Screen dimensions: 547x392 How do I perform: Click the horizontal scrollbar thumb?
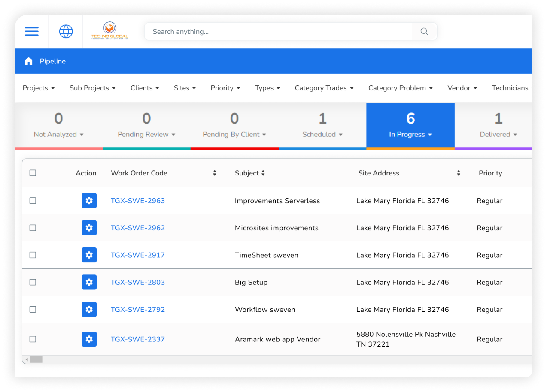tap(36, 359)
